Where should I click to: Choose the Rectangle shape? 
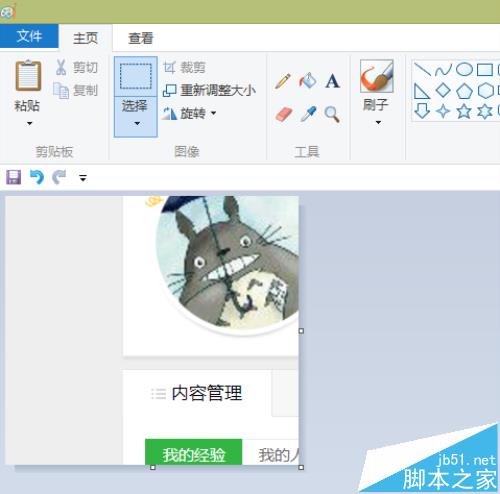(485, 70)
